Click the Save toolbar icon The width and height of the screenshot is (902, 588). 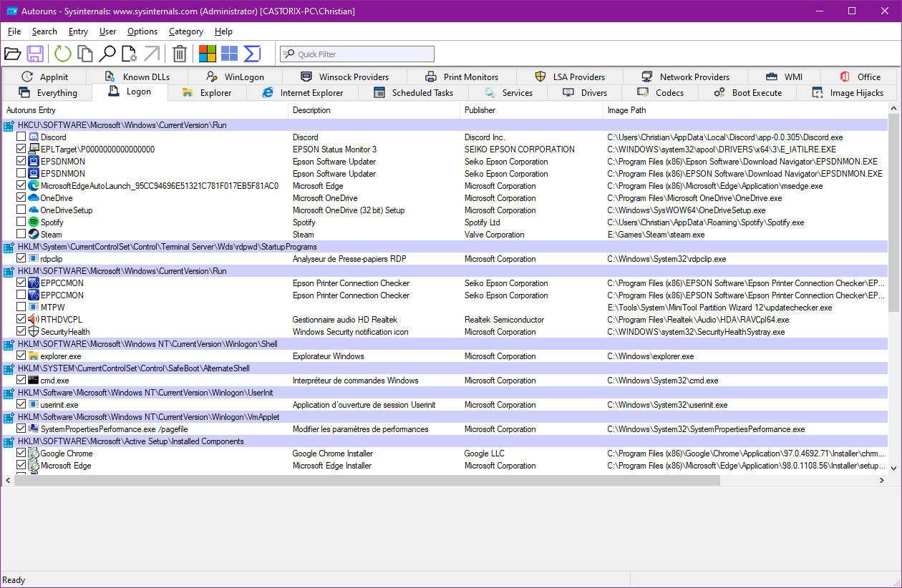point(35,54)
